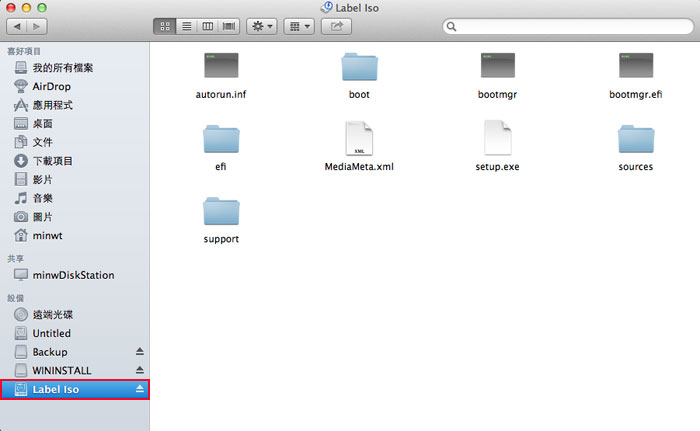The height and width of the screenshot is (431, 700).
Task: Click the magnifier icon in search field
Action: click(x=451, y=26)
